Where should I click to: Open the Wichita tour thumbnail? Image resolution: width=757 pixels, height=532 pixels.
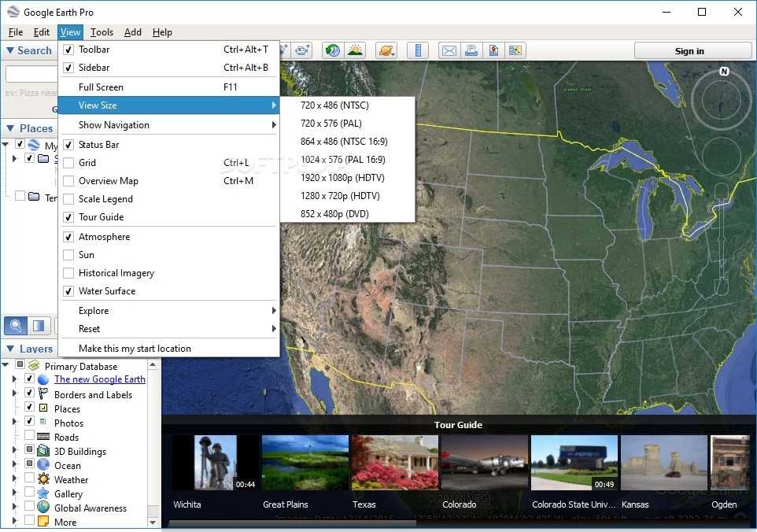tap(216, 463)
